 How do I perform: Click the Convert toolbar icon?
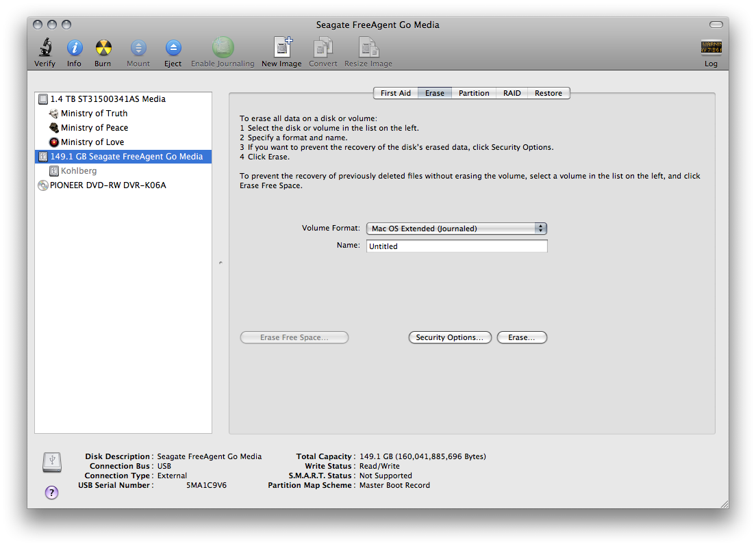[323, 47]
